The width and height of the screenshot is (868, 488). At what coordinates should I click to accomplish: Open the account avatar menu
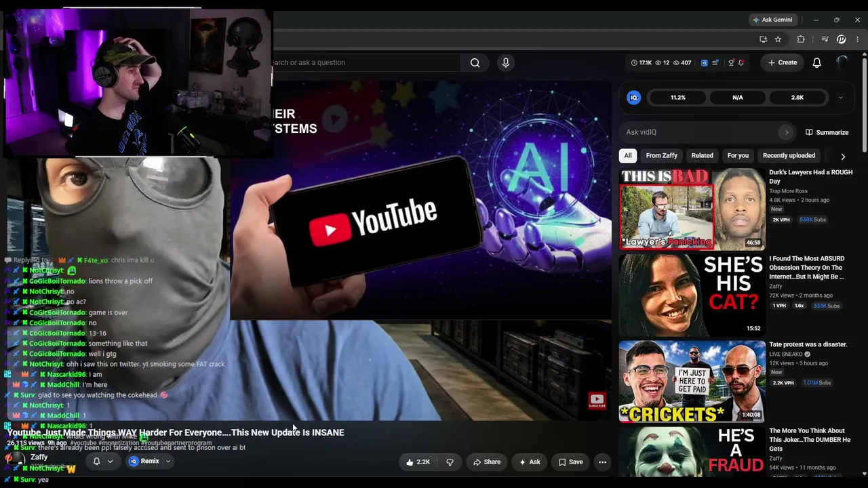click(842, 62)
